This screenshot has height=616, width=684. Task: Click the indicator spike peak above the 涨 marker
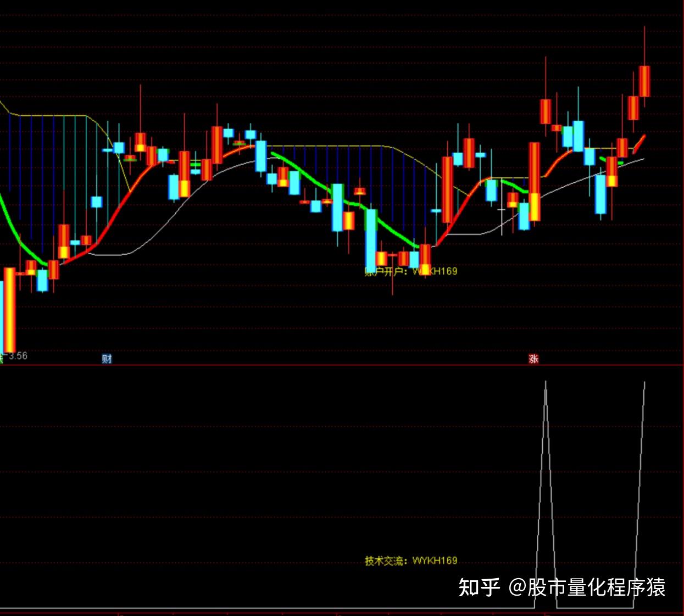tap(546, 383)
